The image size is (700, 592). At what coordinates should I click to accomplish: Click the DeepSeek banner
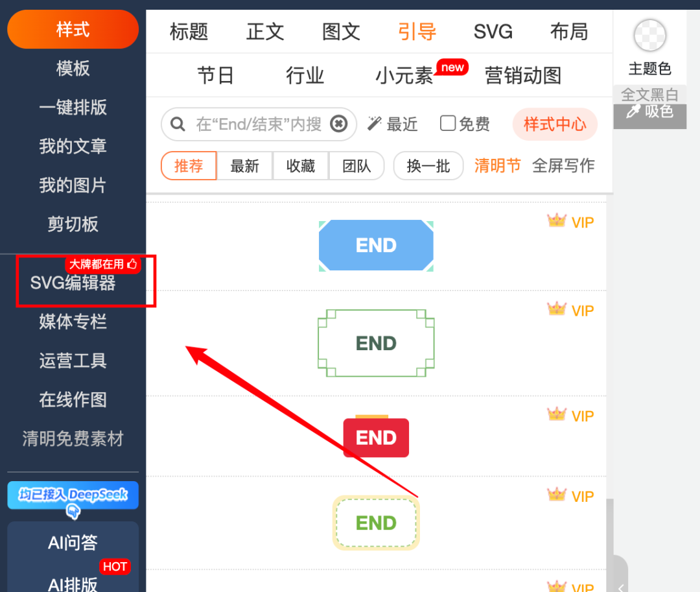click(73, 495)
